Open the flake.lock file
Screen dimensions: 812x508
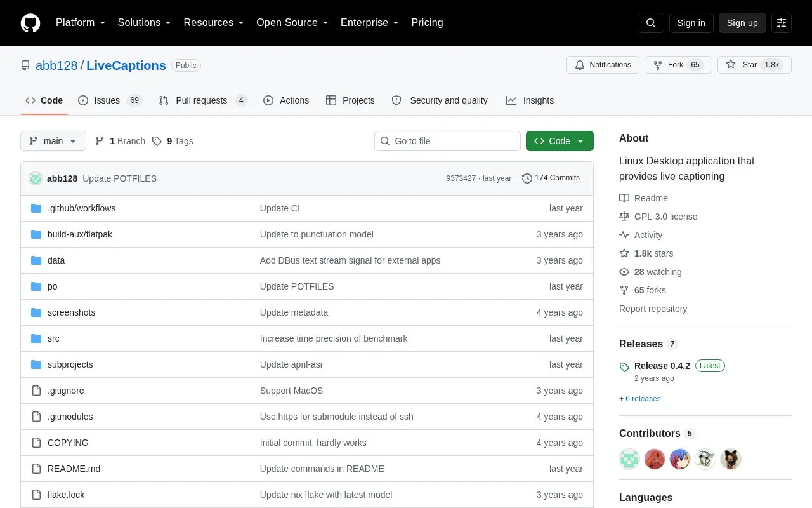(x=66, y=495)
